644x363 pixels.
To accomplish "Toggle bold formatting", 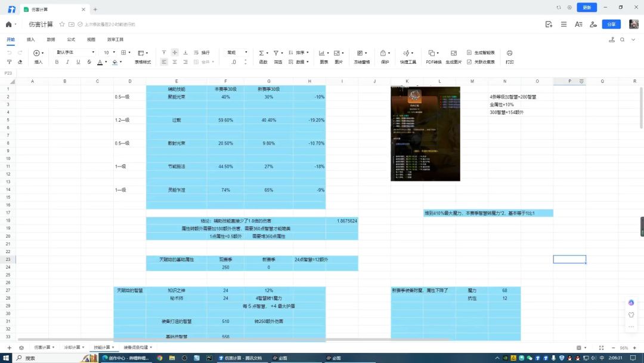I will (x=57, y=61).
